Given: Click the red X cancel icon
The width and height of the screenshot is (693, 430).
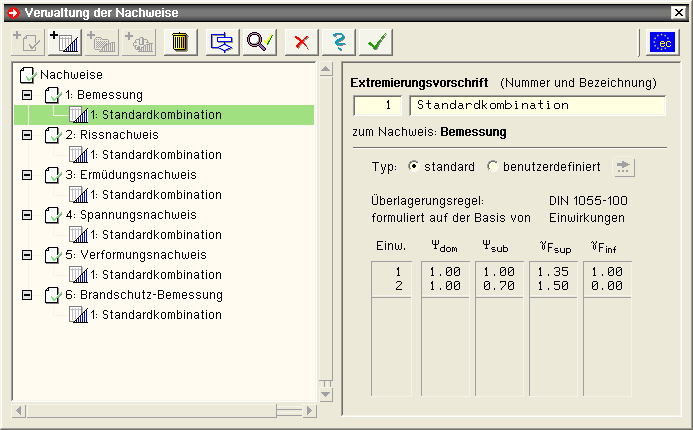Looking at the screenshot, I should [300, 42].
